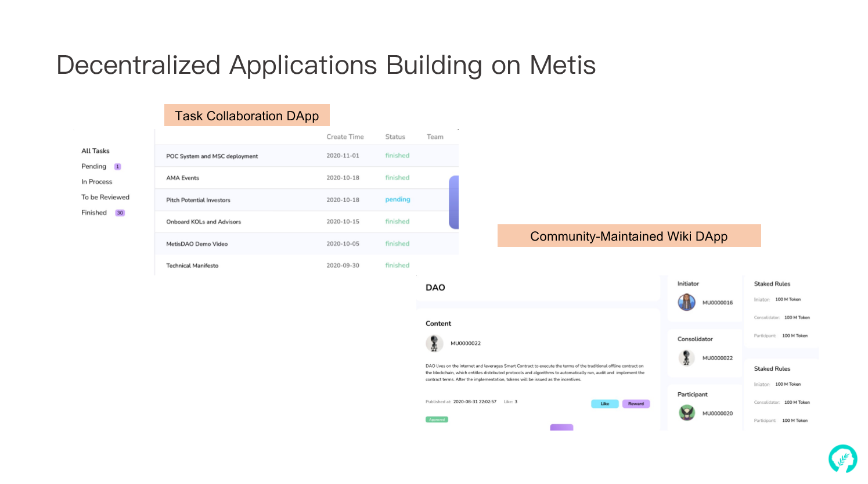The height and width of the screenshot is (484, 868).
Task: Show Pending tasks
Action: click(x=93, y=167)
